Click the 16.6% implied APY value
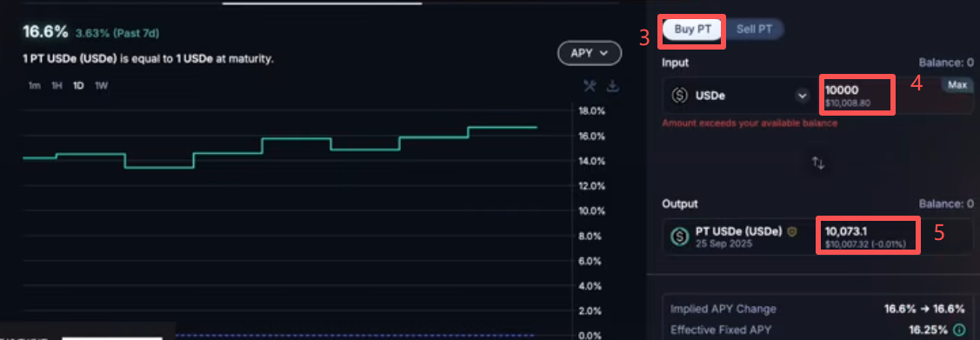Image resolution: width=980 pixels, height=340 pixels. point(45,32)
